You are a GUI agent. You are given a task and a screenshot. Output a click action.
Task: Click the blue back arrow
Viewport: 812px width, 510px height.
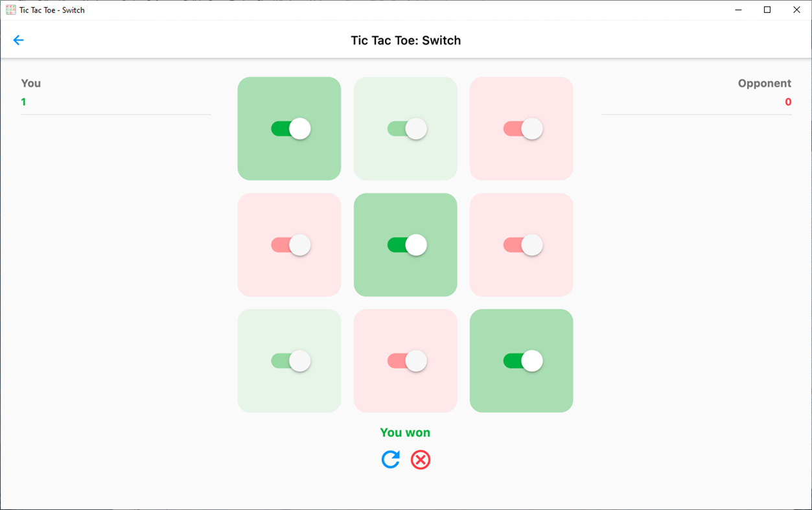click(18, 40)
